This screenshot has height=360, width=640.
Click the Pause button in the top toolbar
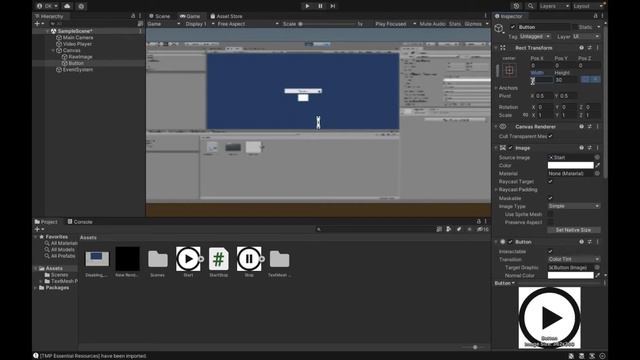click(x=320, y=6)
